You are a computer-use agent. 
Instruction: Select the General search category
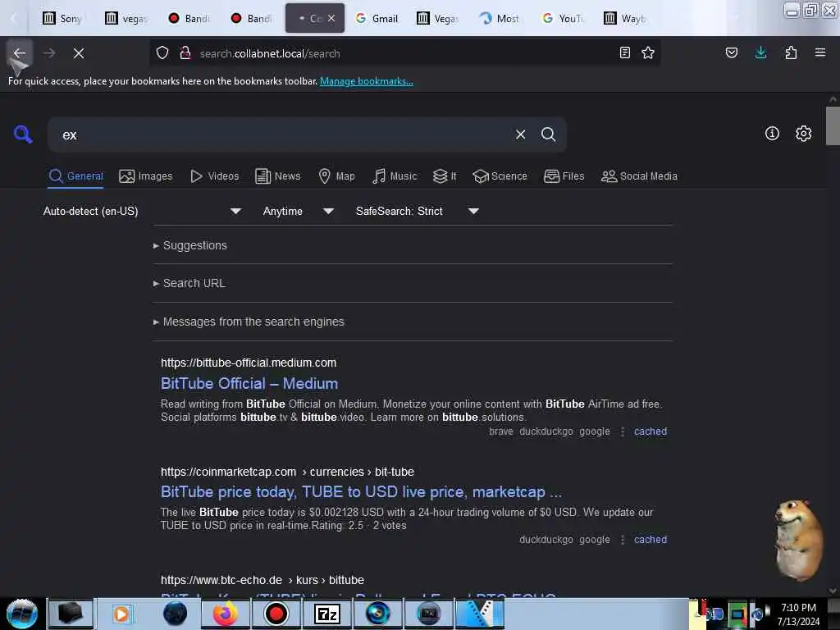coord(75,176)
